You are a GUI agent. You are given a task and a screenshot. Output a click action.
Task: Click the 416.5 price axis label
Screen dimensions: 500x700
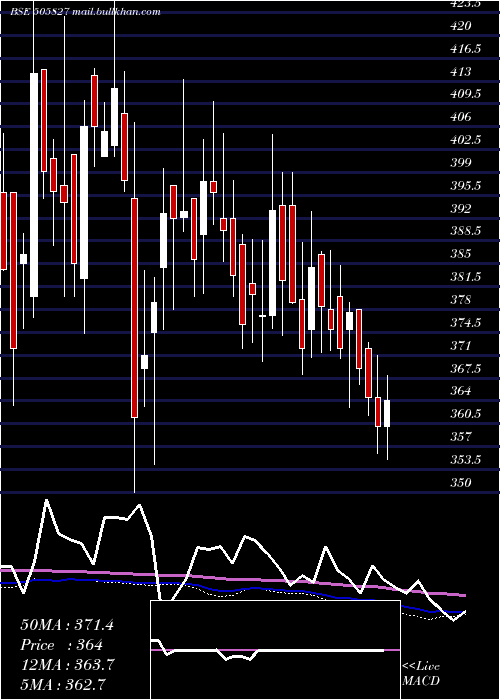[x=466, y=49]
